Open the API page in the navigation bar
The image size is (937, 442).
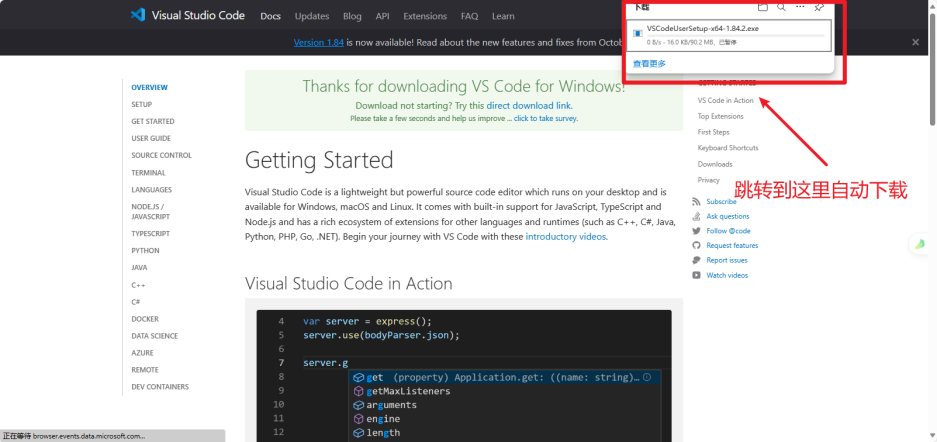(382, 16)
